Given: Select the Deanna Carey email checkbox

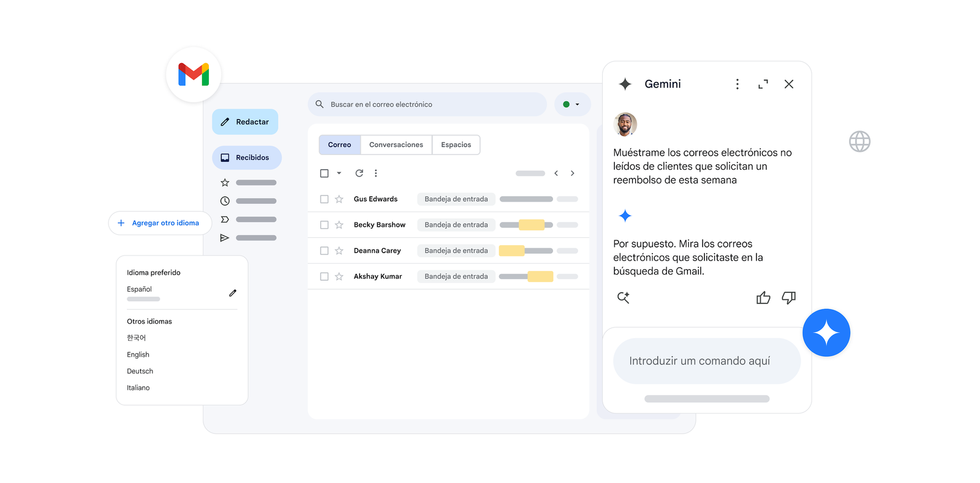Looking at the screenshot, I should click(x=324, y=251).
